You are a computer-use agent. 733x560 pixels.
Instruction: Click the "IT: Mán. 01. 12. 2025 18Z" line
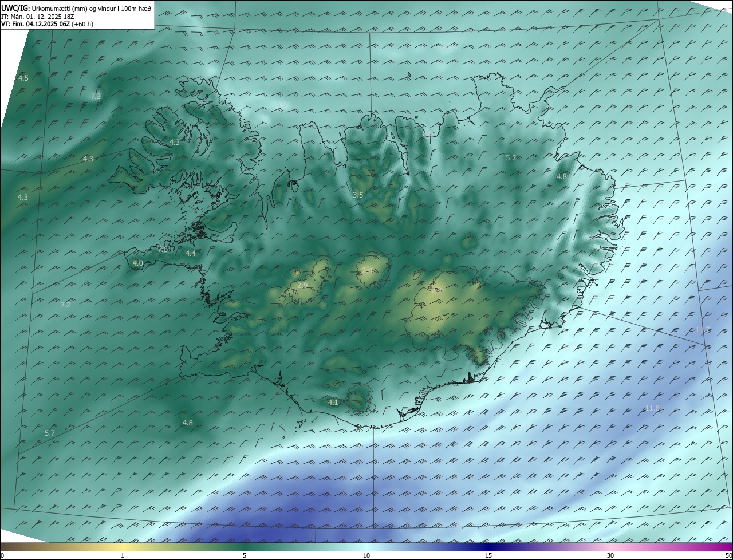[38, 17]
